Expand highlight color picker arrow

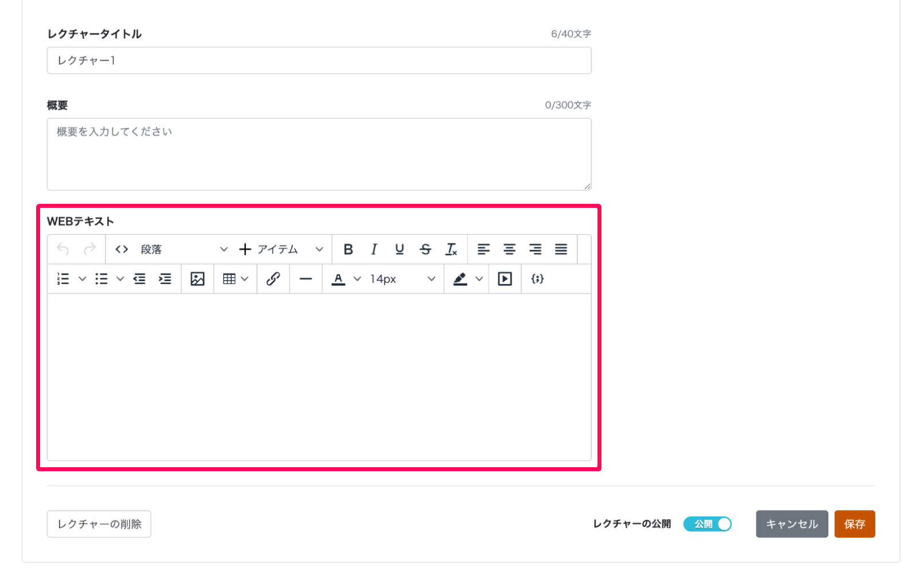coord(479,279)
